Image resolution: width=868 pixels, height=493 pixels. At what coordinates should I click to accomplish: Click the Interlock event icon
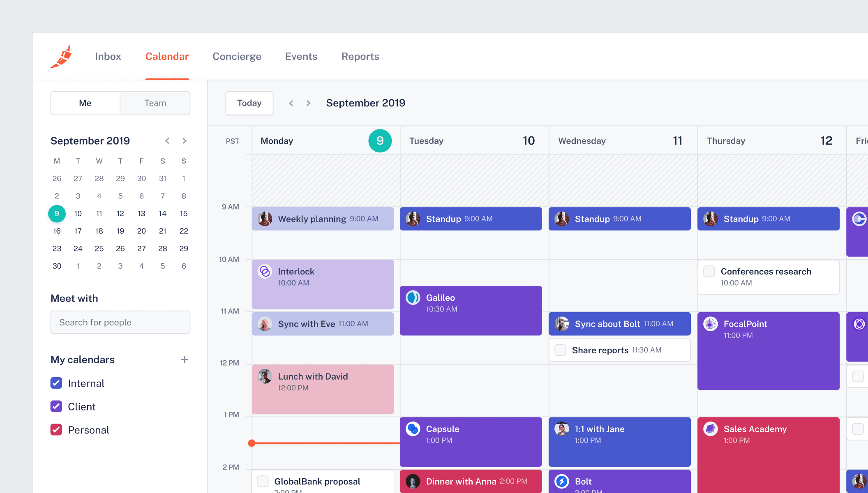coord(265,271)
